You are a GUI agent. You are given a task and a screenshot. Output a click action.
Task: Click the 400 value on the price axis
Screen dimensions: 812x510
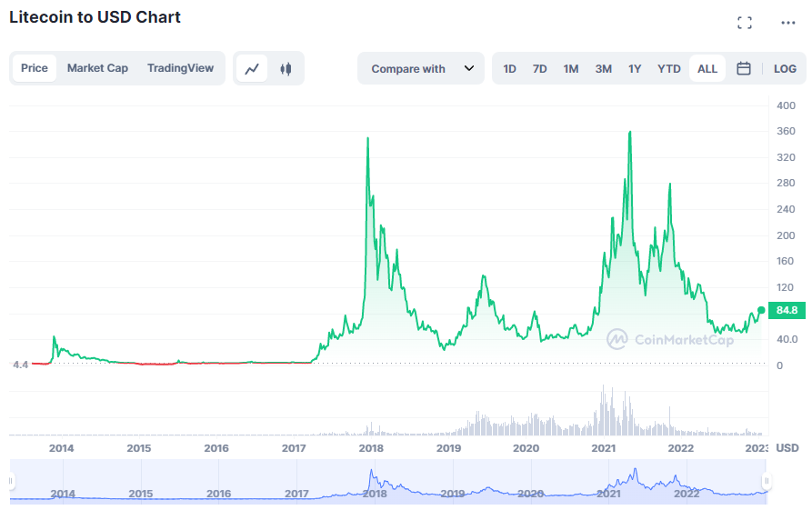[786, 105]
